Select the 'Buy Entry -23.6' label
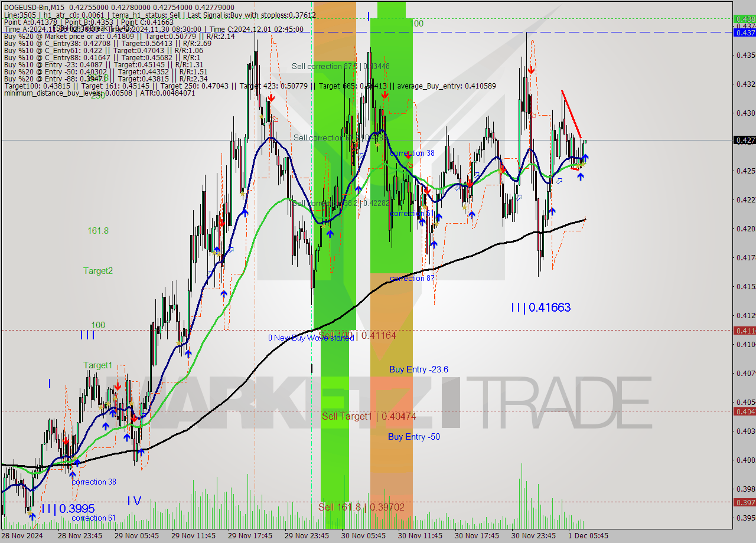This screenshot has width=756, height=543. (418, 369)
